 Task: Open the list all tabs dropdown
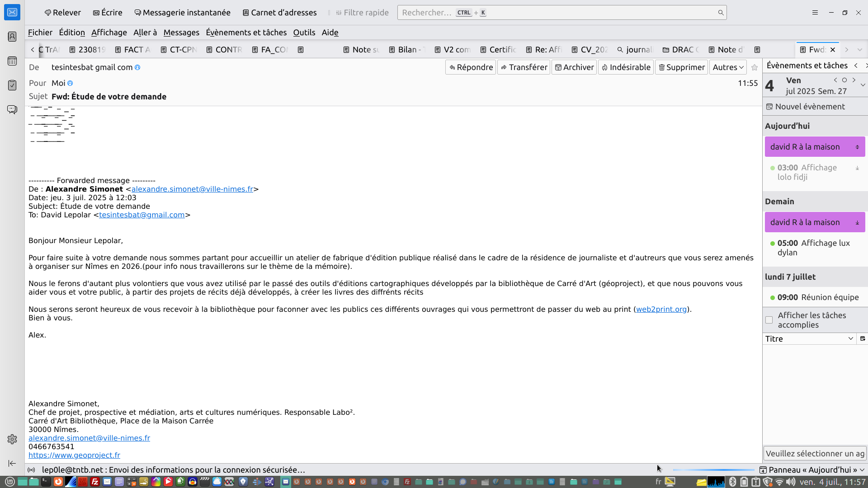coord(860,50)
